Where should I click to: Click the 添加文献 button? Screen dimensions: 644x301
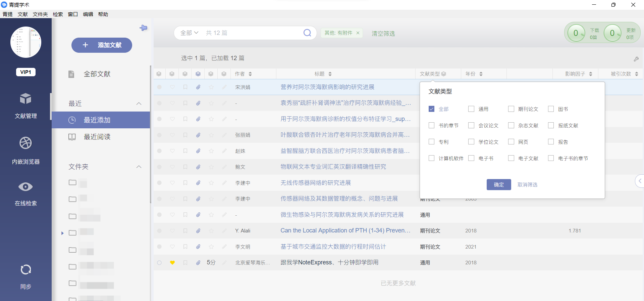(102, 45)
